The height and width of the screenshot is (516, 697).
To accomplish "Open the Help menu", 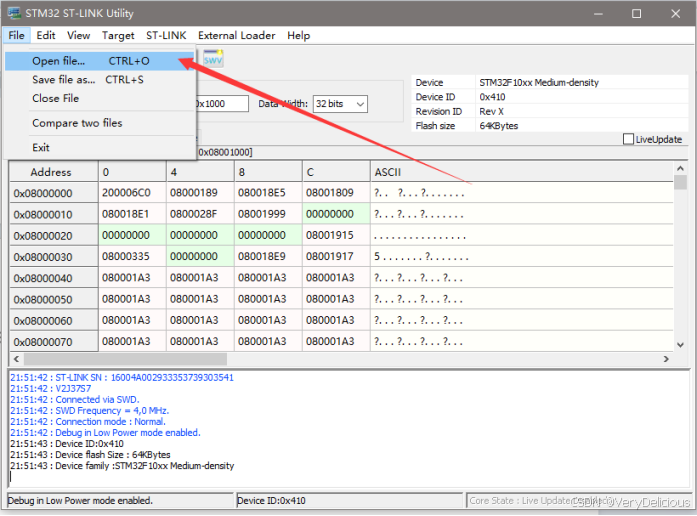I will (x=298, y=35).
